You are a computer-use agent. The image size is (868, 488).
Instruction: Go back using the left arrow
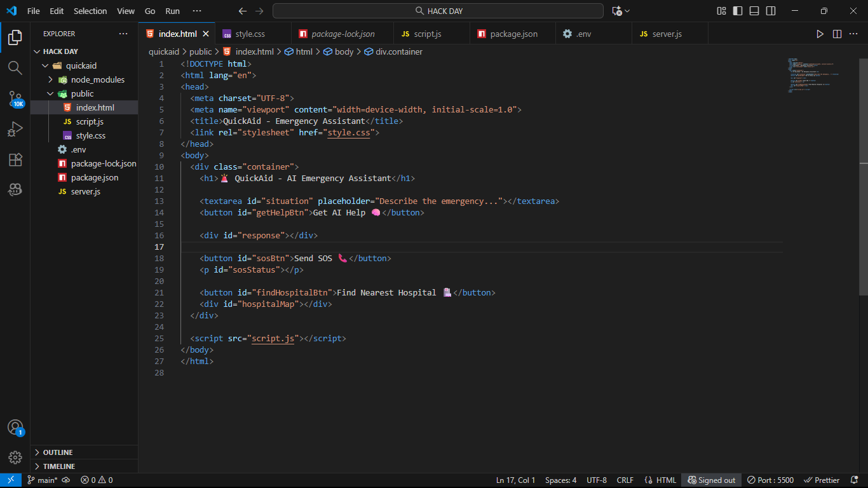click(242, 11)
